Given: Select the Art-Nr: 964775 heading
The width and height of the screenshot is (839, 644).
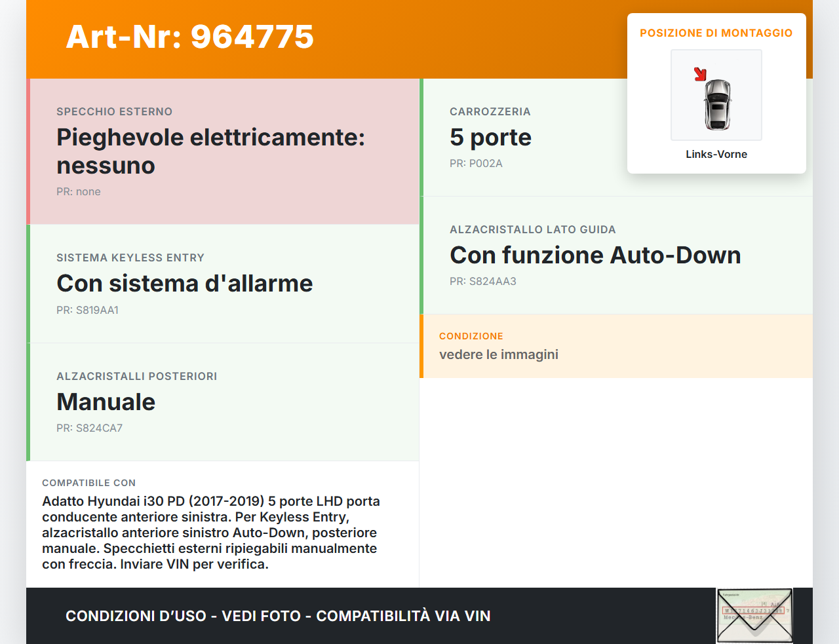Looking at the screenshot, I should 190,37.
